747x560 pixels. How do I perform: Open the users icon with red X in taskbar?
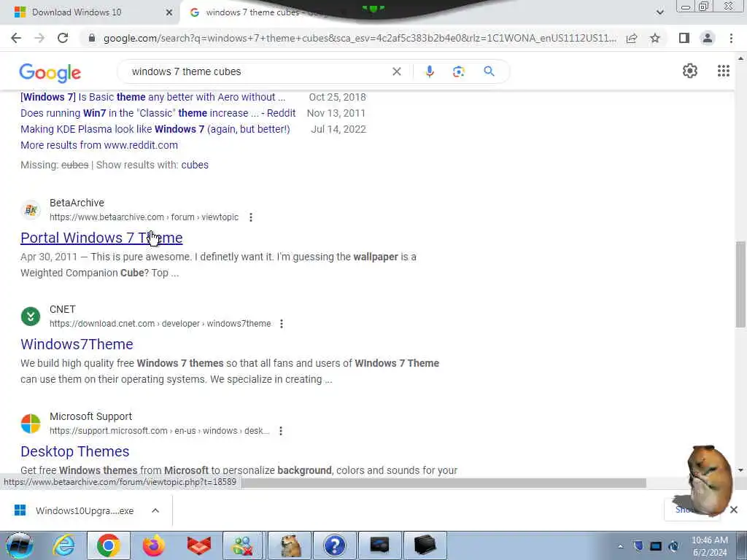(243, 545)
